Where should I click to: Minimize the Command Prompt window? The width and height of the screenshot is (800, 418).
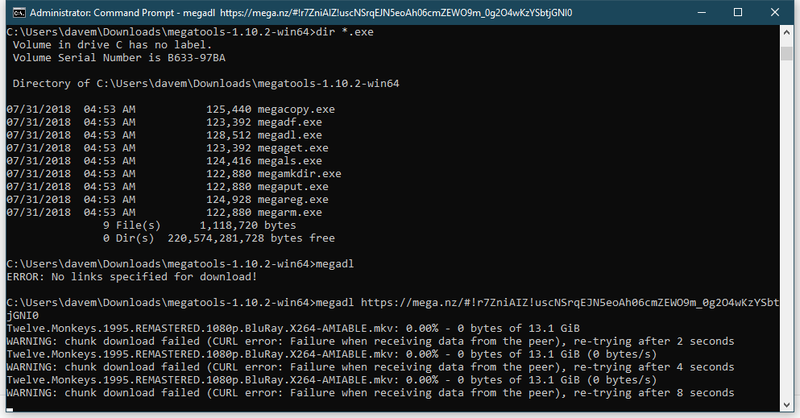point(702,12)
